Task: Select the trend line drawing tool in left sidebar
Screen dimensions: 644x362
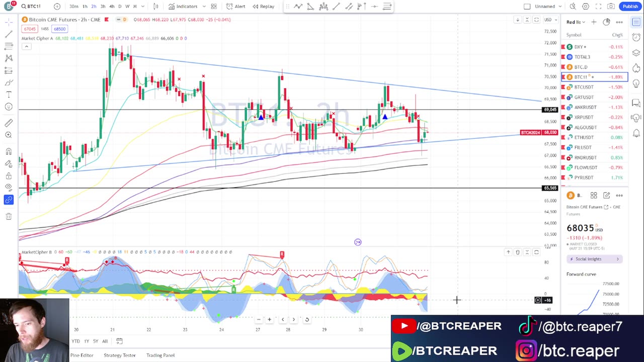Action: pos(9,34)
